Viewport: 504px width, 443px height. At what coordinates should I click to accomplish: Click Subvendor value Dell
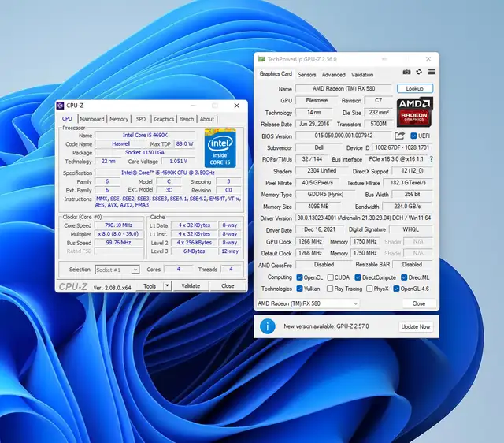[x=319, y=147]
